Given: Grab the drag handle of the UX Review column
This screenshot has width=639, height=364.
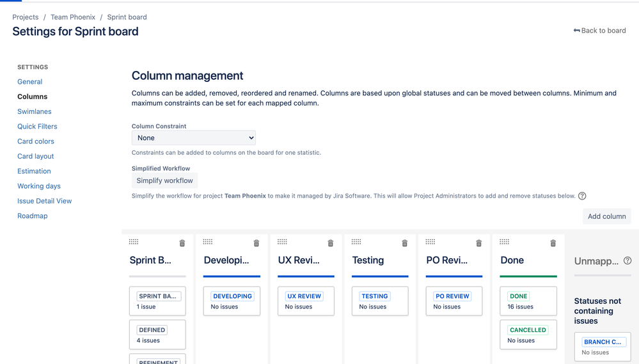Looking at the screenshot, I should click(282, 242).
